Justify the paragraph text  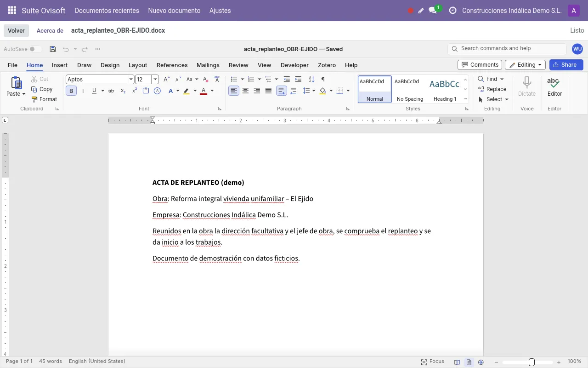tap(268, 91)
